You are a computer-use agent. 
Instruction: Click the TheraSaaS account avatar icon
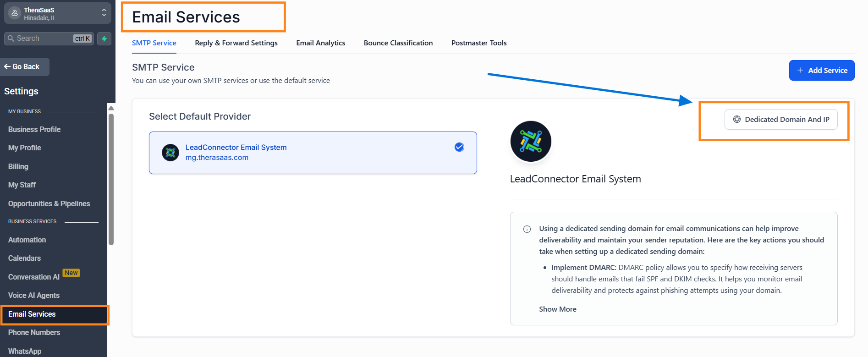pyautogui.click(x=15, y=13)
